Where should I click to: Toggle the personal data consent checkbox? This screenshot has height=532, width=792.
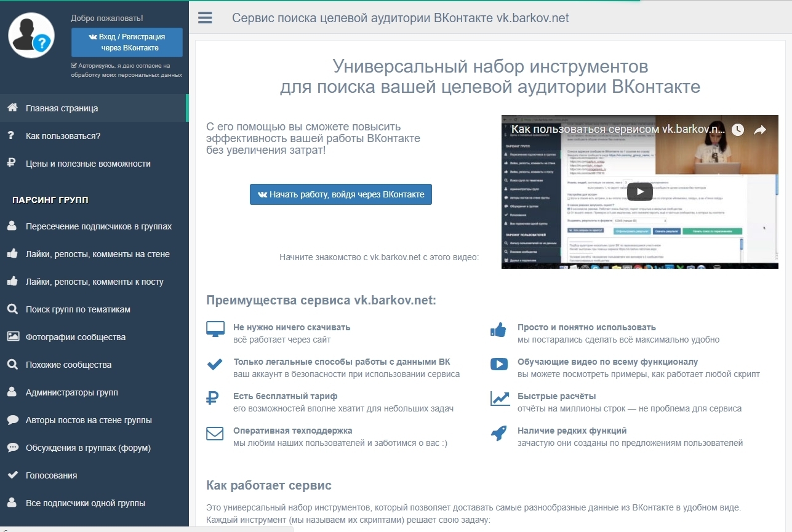click(74, 65)
